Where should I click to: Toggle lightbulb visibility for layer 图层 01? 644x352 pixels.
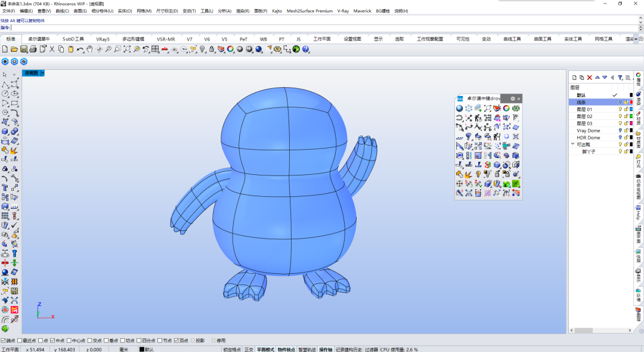tap(620, 109)
